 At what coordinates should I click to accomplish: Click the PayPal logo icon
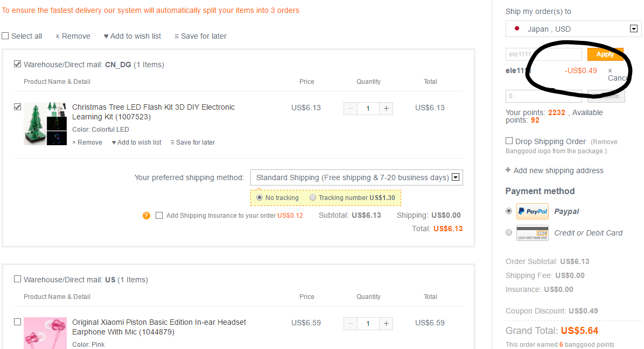(533, 211)
